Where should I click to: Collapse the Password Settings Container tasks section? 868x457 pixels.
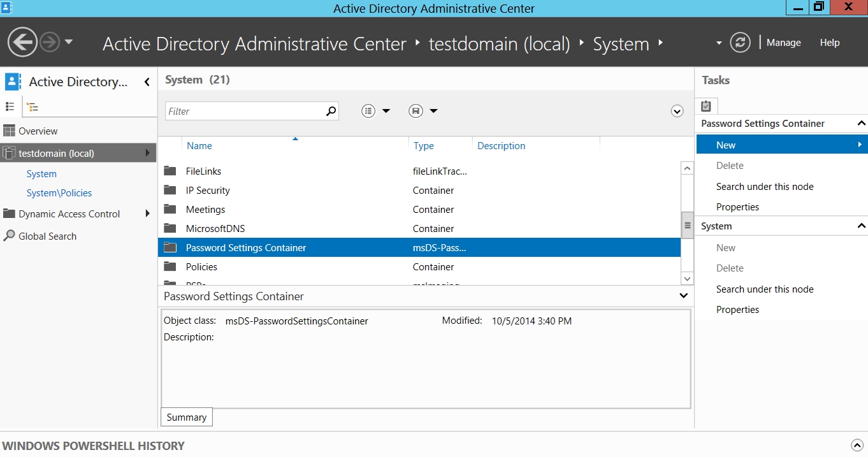pos(861,124)
